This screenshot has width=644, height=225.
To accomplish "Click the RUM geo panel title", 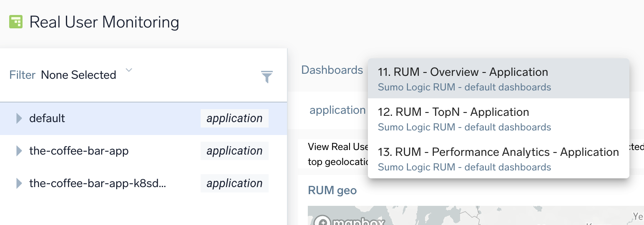I will click(332, 190).
